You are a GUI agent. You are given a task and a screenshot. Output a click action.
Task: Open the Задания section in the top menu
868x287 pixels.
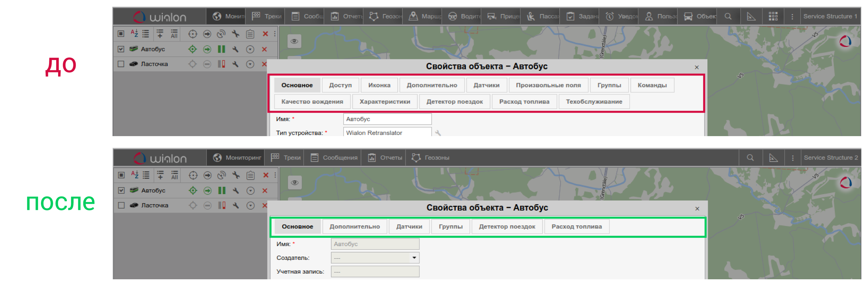[x=582, y=16]
